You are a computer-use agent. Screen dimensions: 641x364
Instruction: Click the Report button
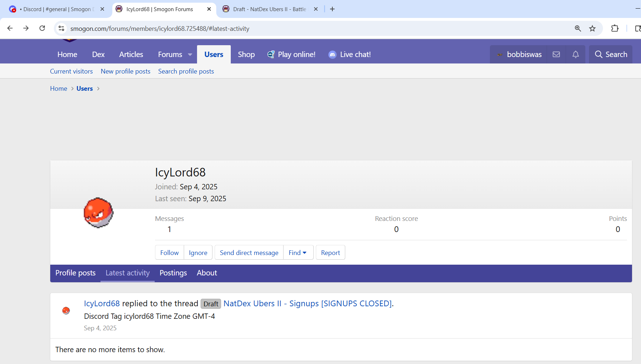(330, 252)
